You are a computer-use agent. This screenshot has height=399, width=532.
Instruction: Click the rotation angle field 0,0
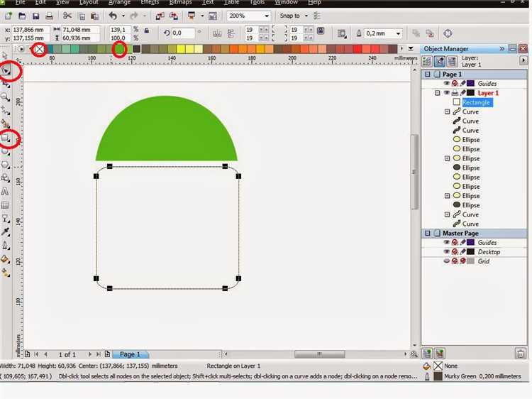(183, 33)
